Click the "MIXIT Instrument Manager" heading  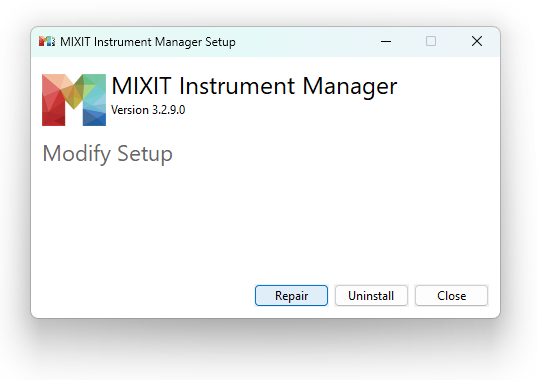coord(254,86)
